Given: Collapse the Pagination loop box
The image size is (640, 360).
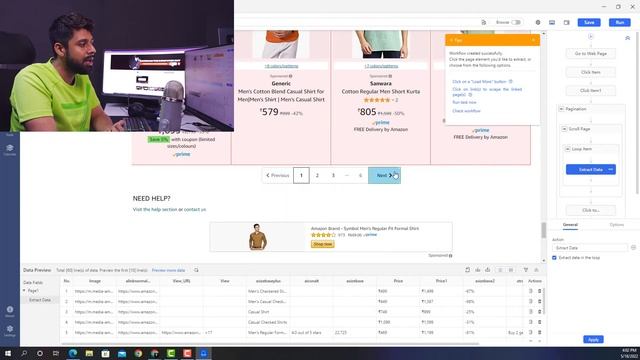Looking at the screenshot, I should pyautogui.click(x=561, y=109).
